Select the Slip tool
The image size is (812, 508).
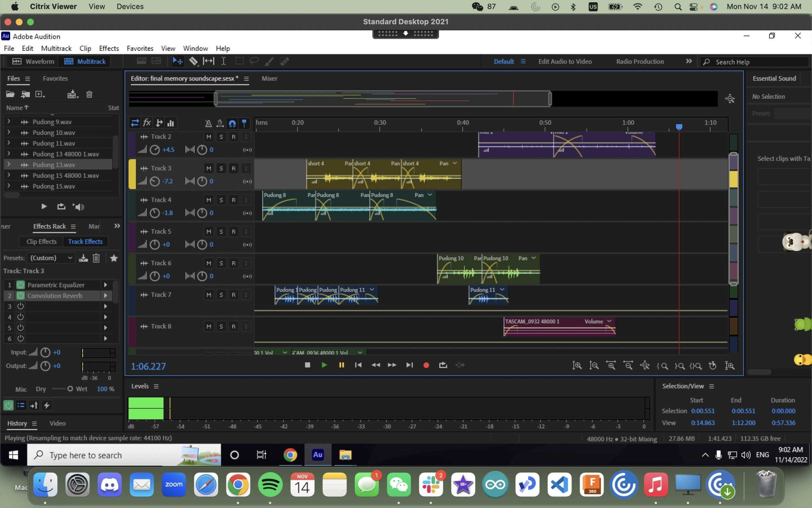click(208, 61)
